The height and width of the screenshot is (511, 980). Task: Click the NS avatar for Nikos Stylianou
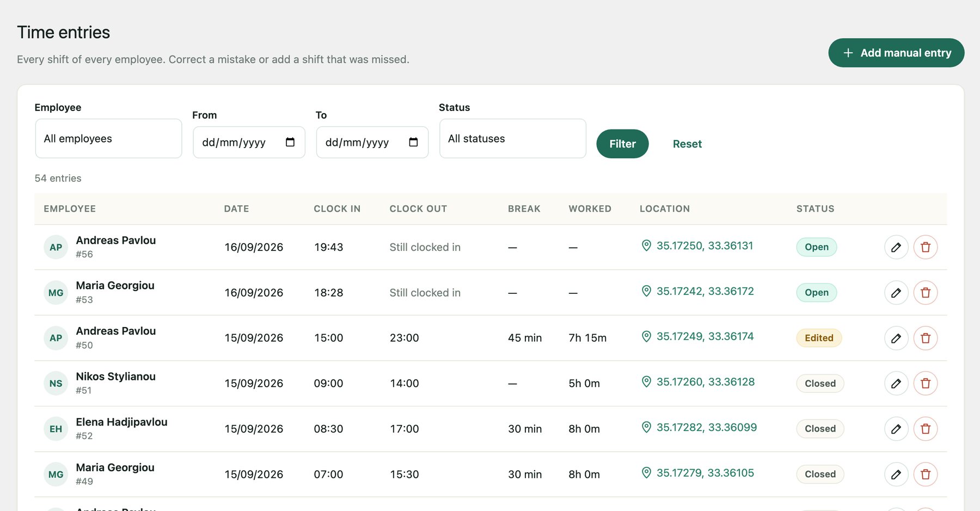click(56, 384)
